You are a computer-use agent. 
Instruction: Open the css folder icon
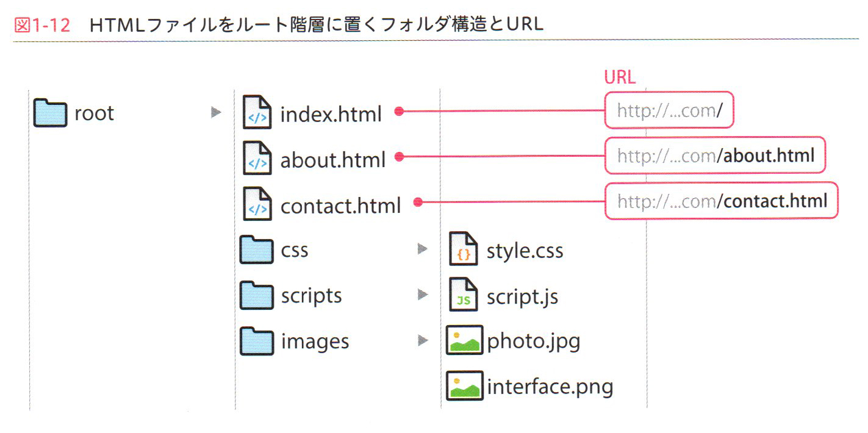tap(256, 250)
